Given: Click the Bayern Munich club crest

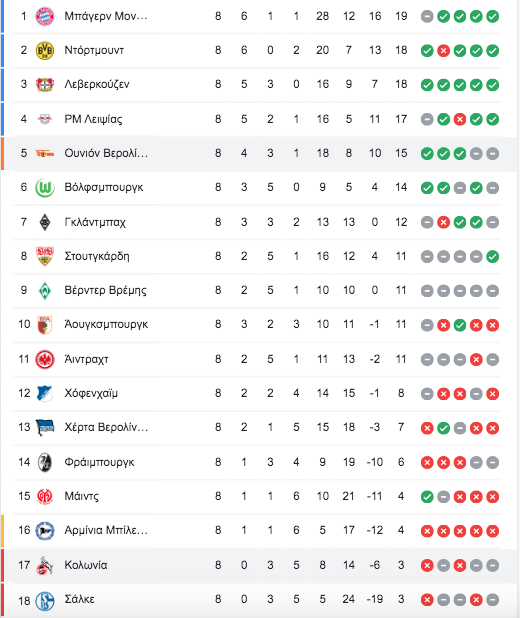Looking at the screenshot, I should [x=45, y=16].
